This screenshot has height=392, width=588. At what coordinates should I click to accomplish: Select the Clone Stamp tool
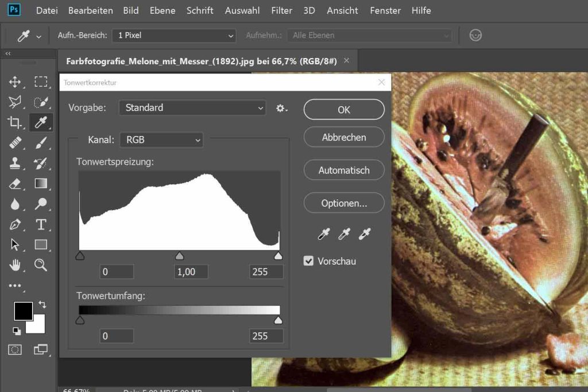(15, 163)
